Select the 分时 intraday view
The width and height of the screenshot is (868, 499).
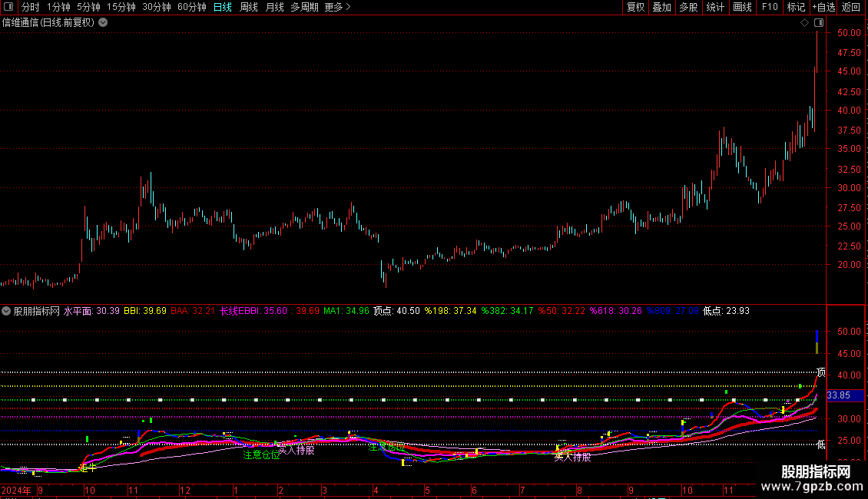(x=30, y=8)
